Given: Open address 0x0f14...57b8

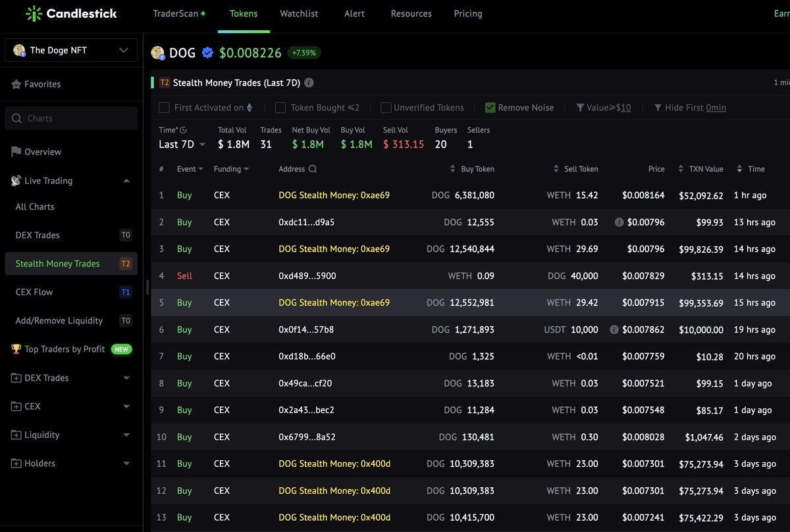Looking at the screenshot, I should point(306,330).
